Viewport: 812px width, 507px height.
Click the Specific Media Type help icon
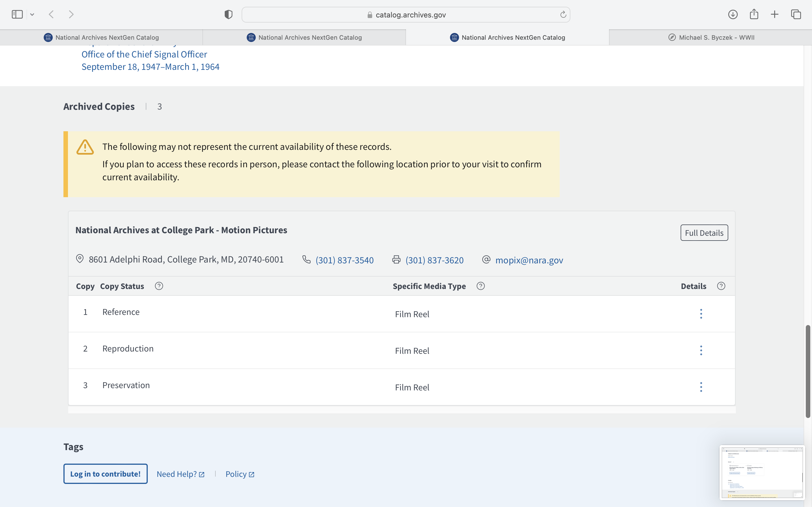point(480,286)
